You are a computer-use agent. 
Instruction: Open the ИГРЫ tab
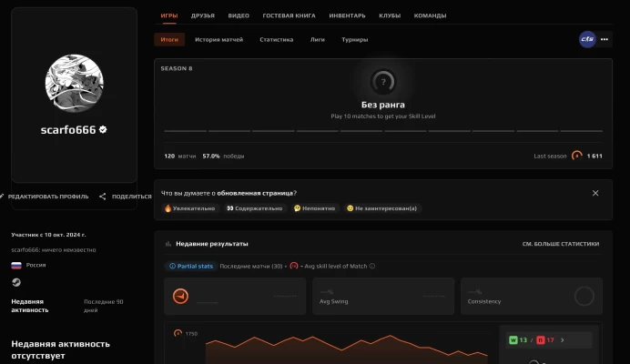click(169, 15)
